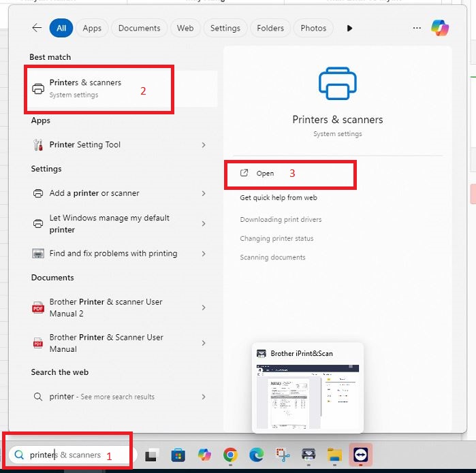Viewport: 476px width, 473px height.
Task: Click the PDF icon beside Brother Printer & Scanner User Manual
Action: 38,343
